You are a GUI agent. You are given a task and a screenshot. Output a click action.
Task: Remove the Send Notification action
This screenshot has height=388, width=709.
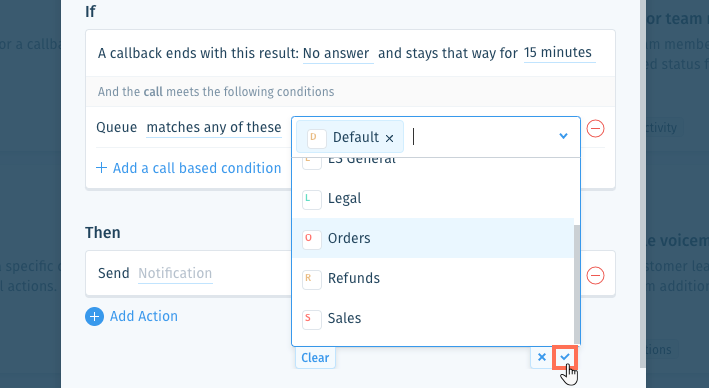[x=596, y=275]
